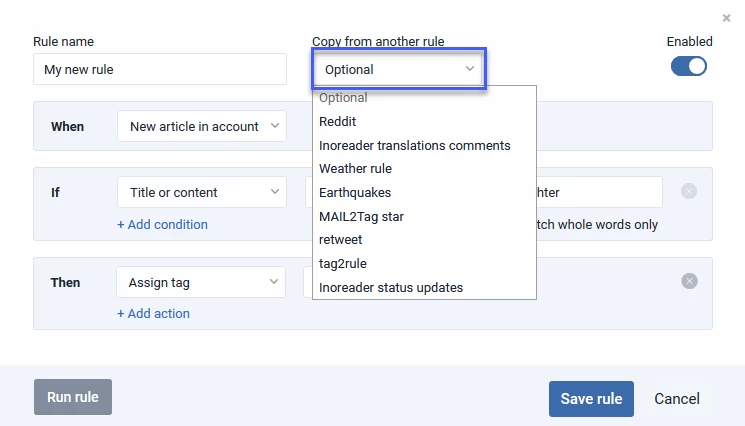Remove the If condition row
The height and width of the screenshot is (426, 745).
point(689,191)
